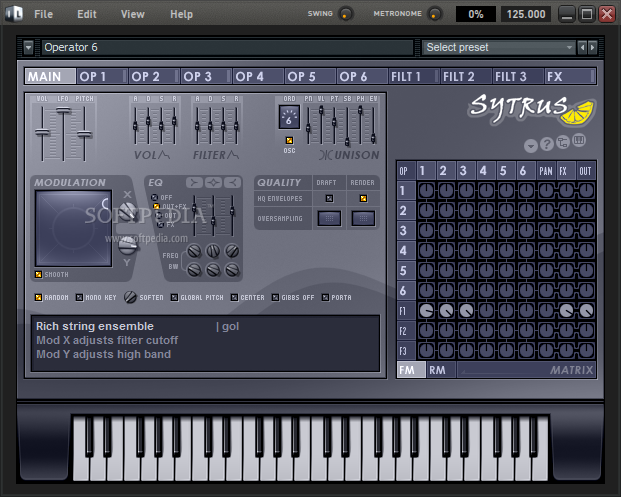621x497 pixels.
Task: Click the unison order knob showing 6
Action: [x=289, y=117]
